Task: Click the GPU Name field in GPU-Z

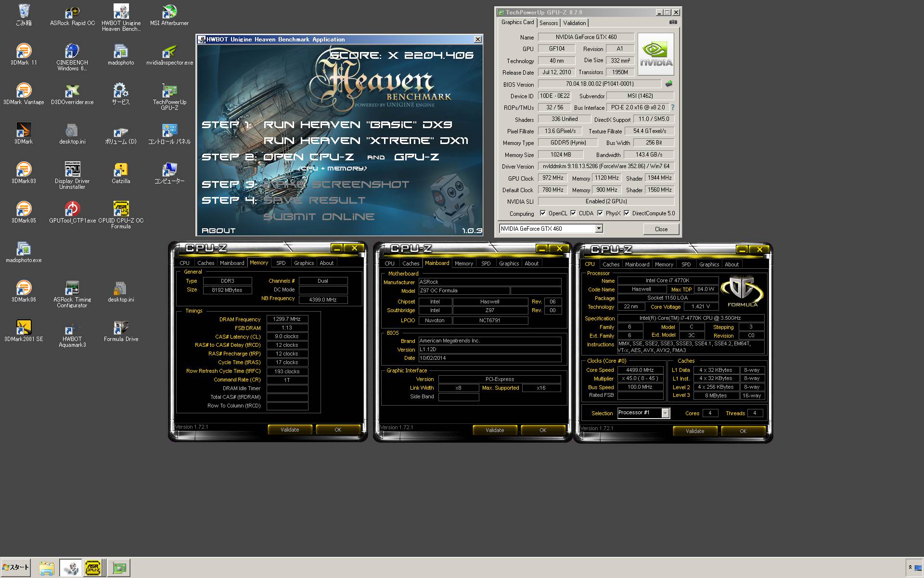Action: [x=586, y=37]
